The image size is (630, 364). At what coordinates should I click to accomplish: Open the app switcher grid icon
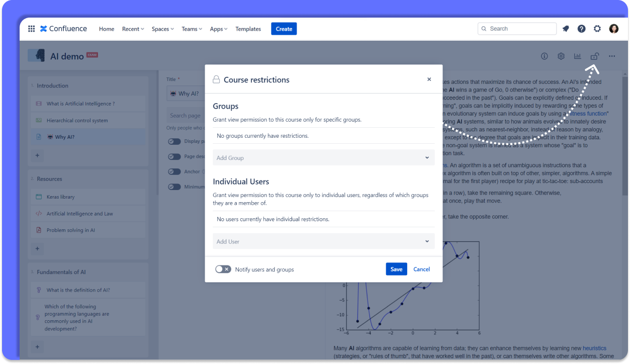pos(31,29)
